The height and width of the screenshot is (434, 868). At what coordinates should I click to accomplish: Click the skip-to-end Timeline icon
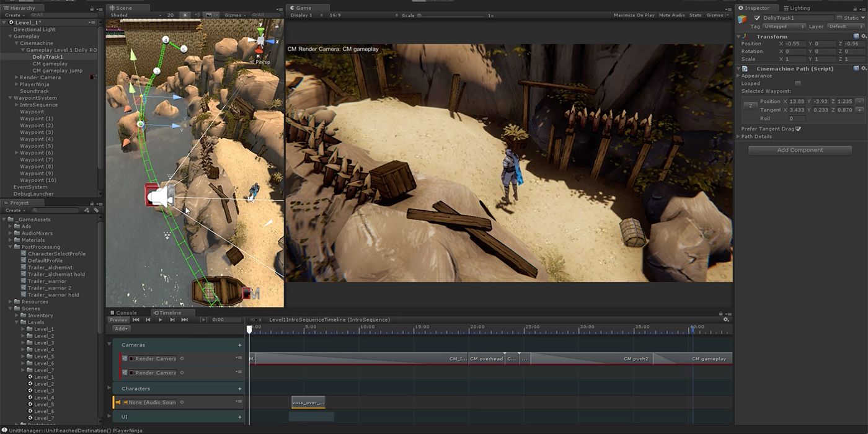pyautogui.click(x=185, y=320)
